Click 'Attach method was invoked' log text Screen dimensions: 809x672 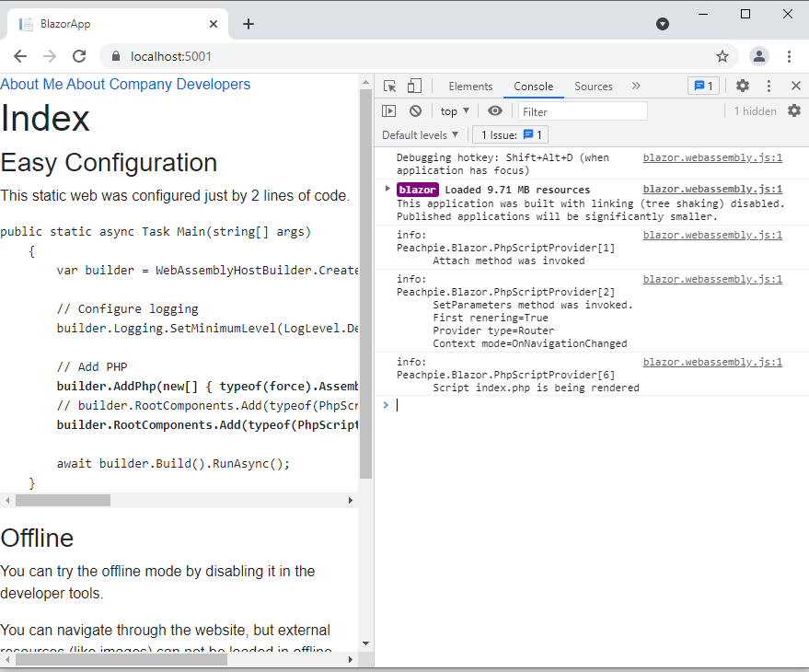click(x=508, y=261)
